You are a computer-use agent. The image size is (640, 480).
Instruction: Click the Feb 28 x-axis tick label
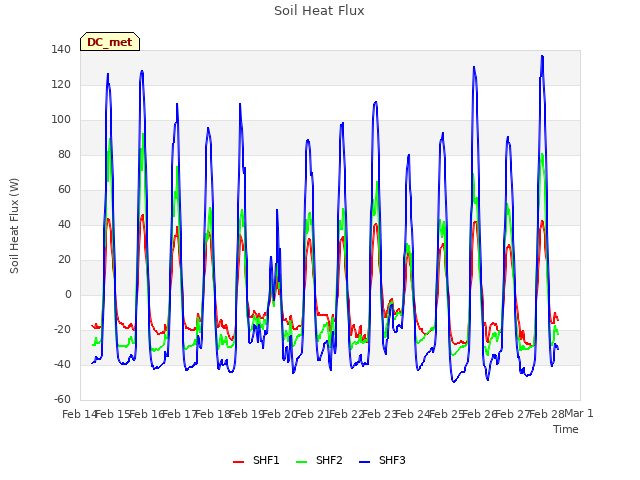(546, 414)
